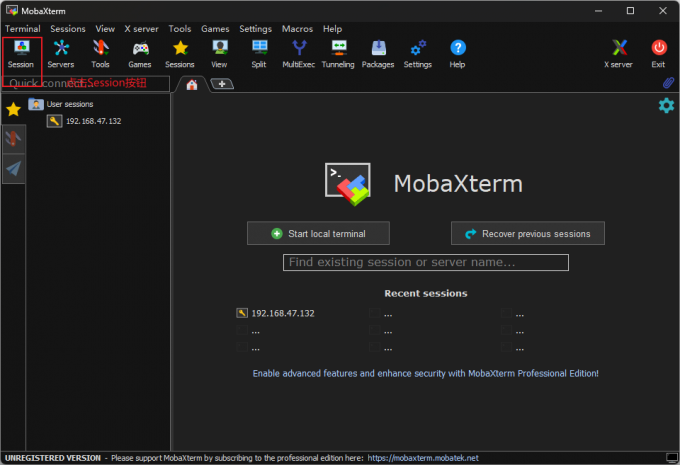The width and height of the screenshot is (680, 465).
Task: Click the red Exit power icon
Action: click(659, 54)
